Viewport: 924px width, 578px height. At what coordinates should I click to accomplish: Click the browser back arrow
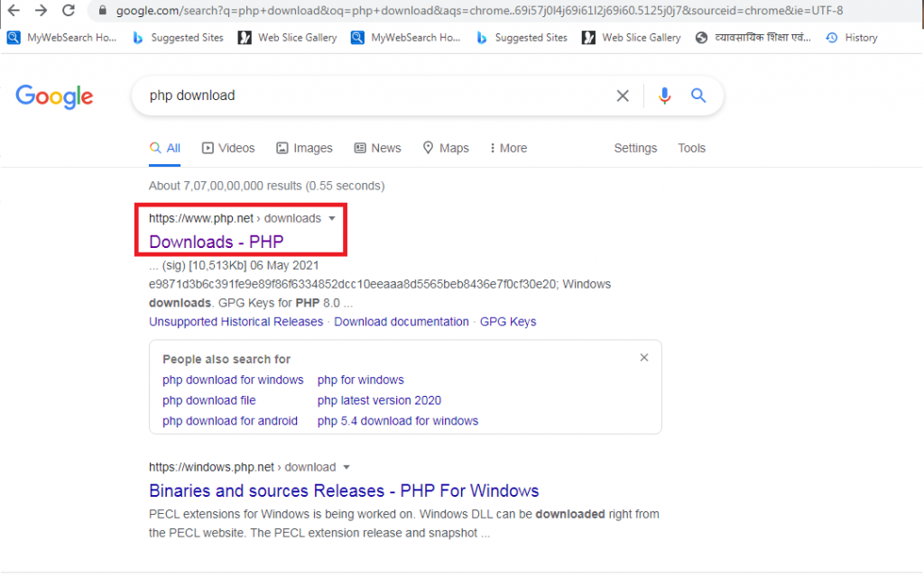pyautogui.click(x=14, y=11)
